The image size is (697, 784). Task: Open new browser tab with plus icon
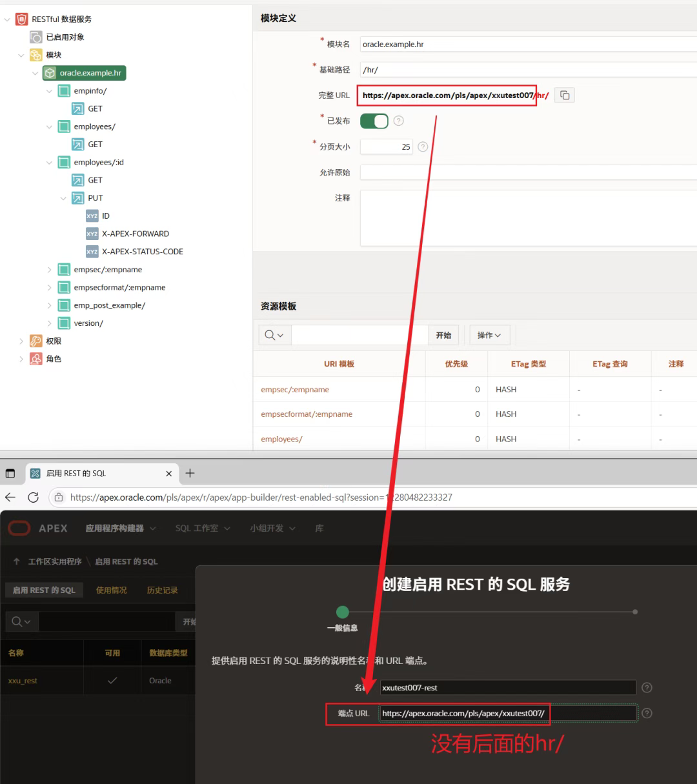click(190, 473)
